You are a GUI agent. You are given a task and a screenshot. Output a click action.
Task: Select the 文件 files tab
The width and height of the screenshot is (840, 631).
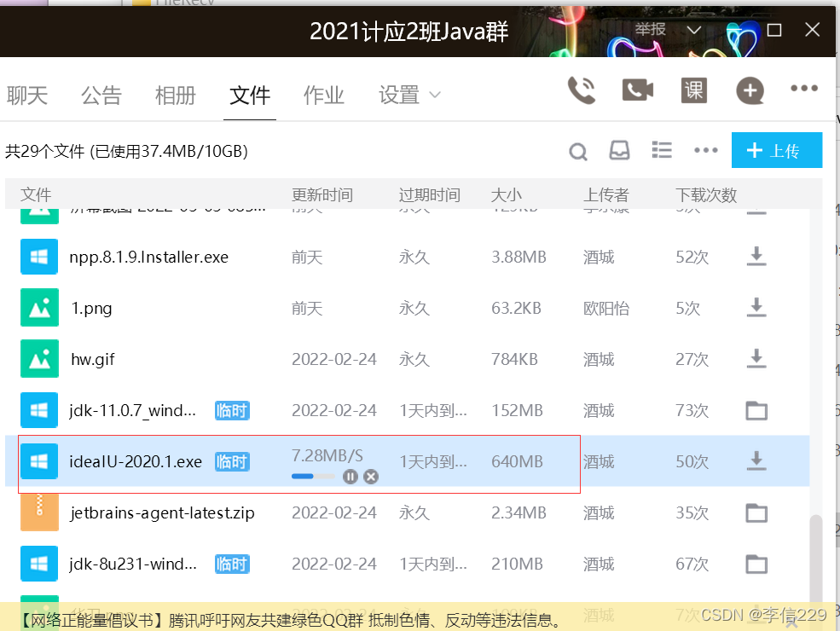(x=250, y=96)
